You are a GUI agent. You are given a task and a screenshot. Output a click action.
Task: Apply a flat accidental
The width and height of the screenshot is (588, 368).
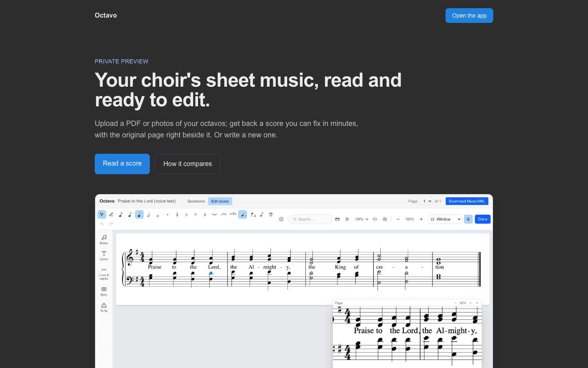coord(186,214)
